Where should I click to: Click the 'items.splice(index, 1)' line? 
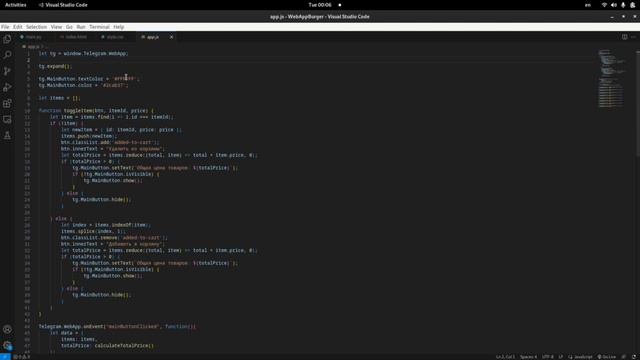click(93, 231)
